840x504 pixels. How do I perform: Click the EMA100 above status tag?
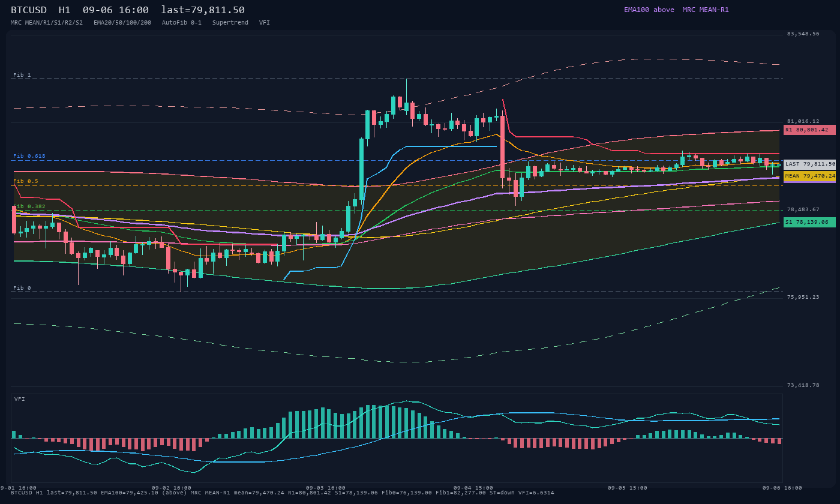[649, 10]
